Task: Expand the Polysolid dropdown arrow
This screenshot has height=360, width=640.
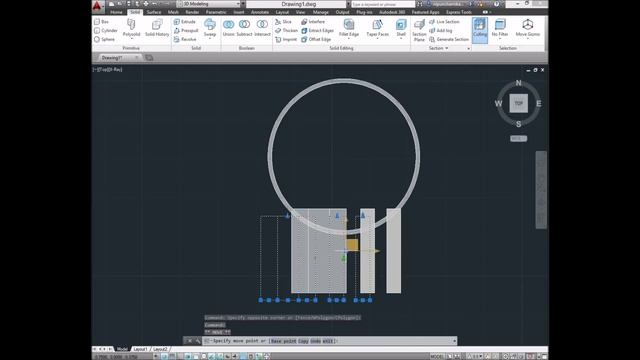Action: click(131, 39)
